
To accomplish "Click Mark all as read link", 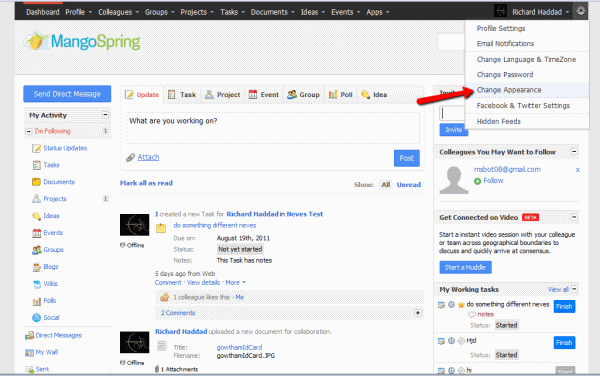I will click(x=146, y=183).
